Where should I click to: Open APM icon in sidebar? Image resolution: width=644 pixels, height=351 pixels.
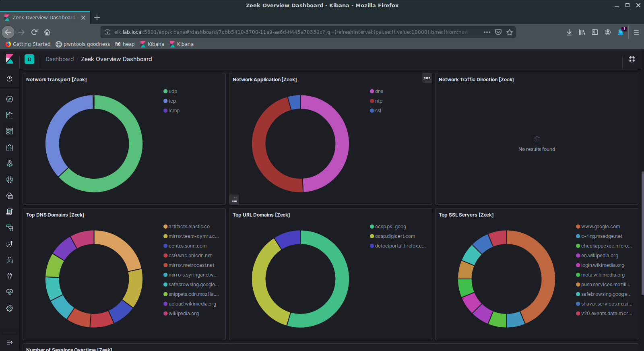pos(10,228)
